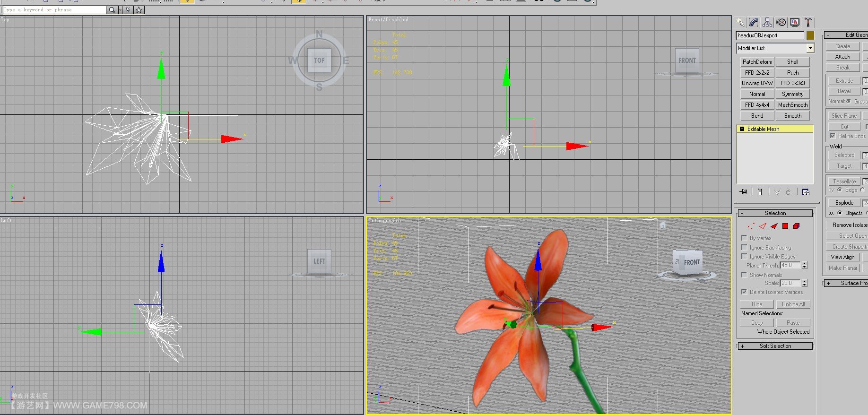Click the Planar Thresh value field

pos(790,265)
